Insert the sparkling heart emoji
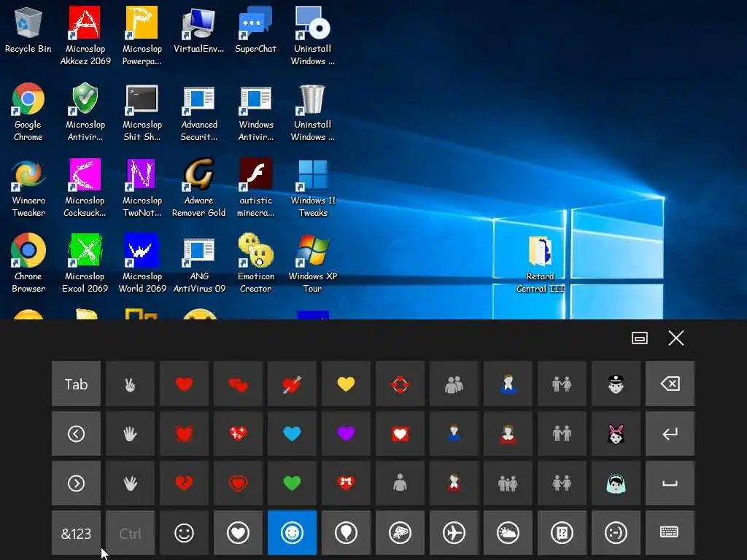The height and width of the screenshot is (560, 747). coord(238,434)
